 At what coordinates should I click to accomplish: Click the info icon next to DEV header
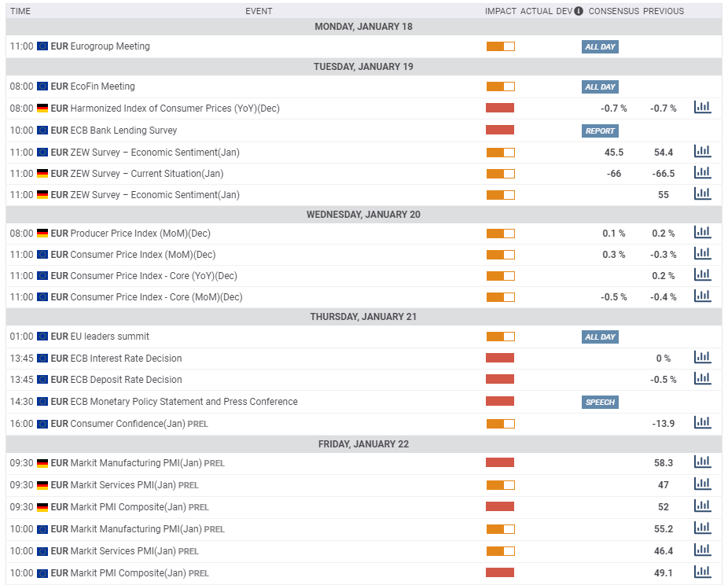tap(579, 11)
